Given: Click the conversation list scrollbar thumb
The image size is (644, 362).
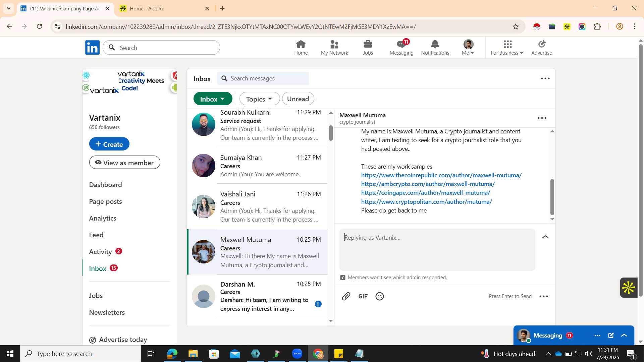Looking at the screenshot, I should pos(331,133).
